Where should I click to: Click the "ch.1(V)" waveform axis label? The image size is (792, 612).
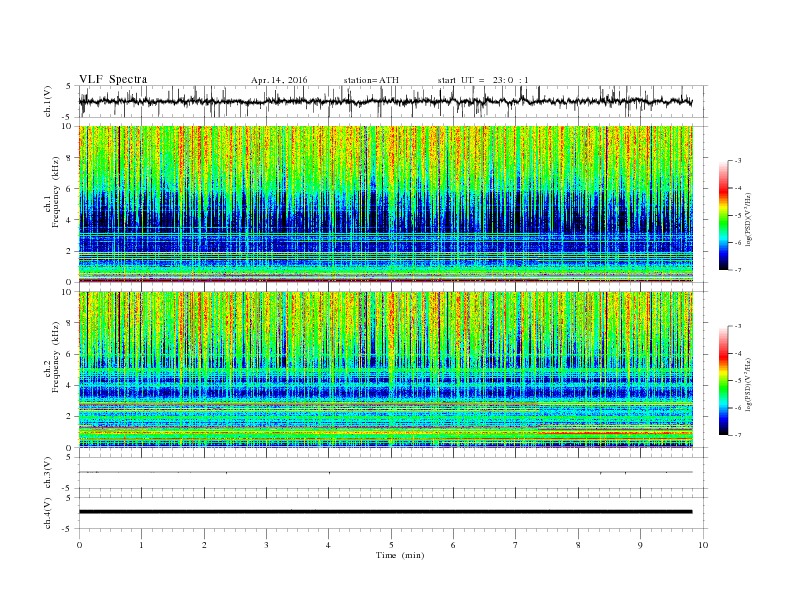47,101
